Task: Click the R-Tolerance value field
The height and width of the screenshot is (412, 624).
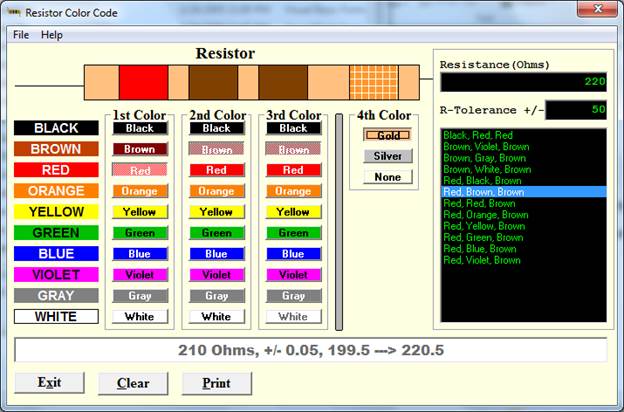Action: pos(575,110)
